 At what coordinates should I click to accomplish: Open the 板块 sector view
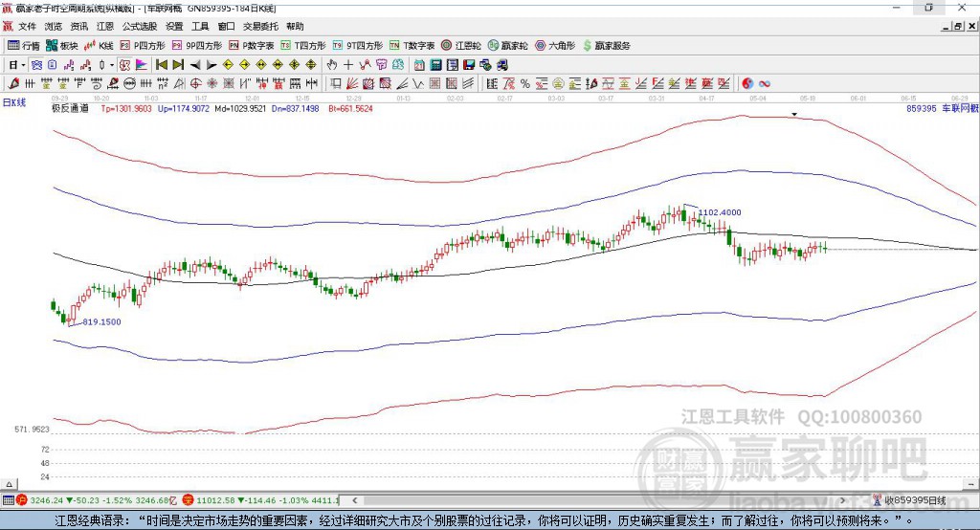pos(62,46)
